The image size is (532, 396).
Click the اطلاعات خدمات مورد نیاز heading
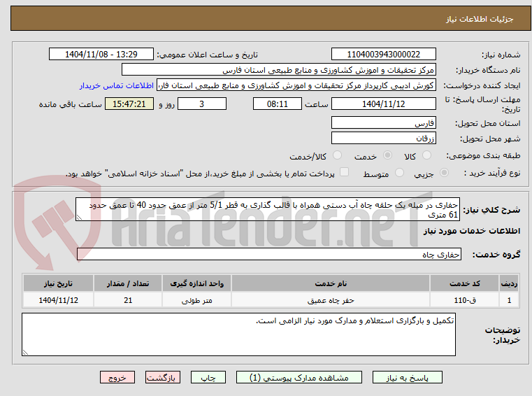[x=471, y=231]
